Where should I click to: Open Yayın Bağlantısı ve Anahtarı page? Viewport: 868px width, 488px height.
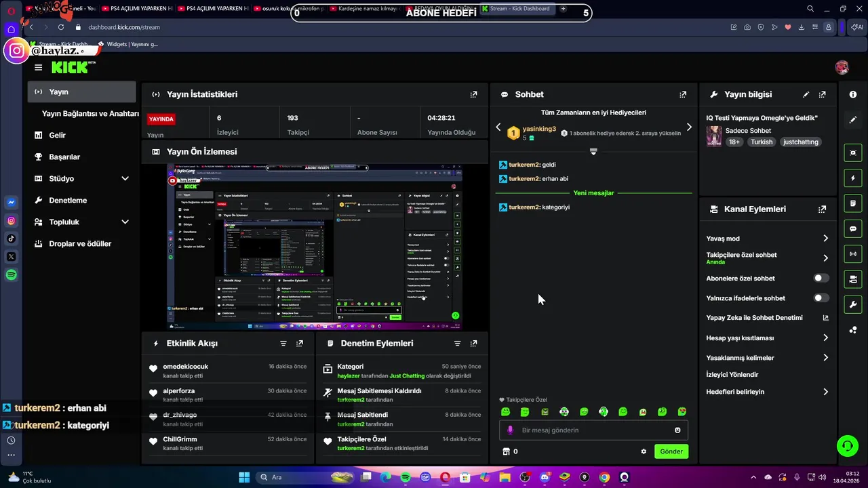pyautogui.click(x=90, y=113)
